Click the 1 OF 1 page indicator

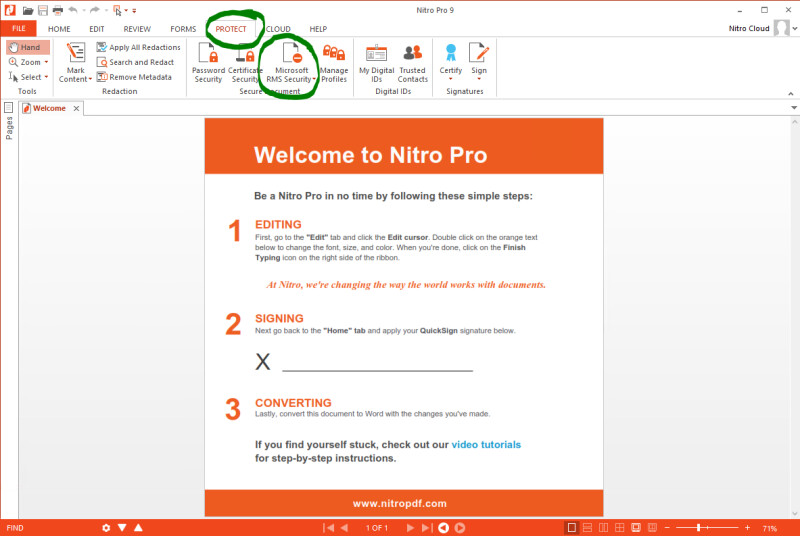[x=377, y=528]
